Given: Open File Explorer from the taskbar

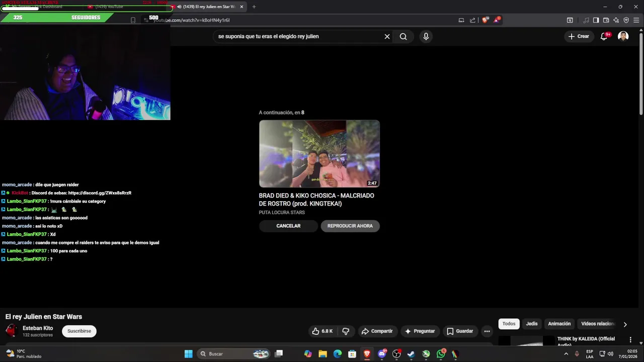Looking at the screenshot, I should pos(323,354).
